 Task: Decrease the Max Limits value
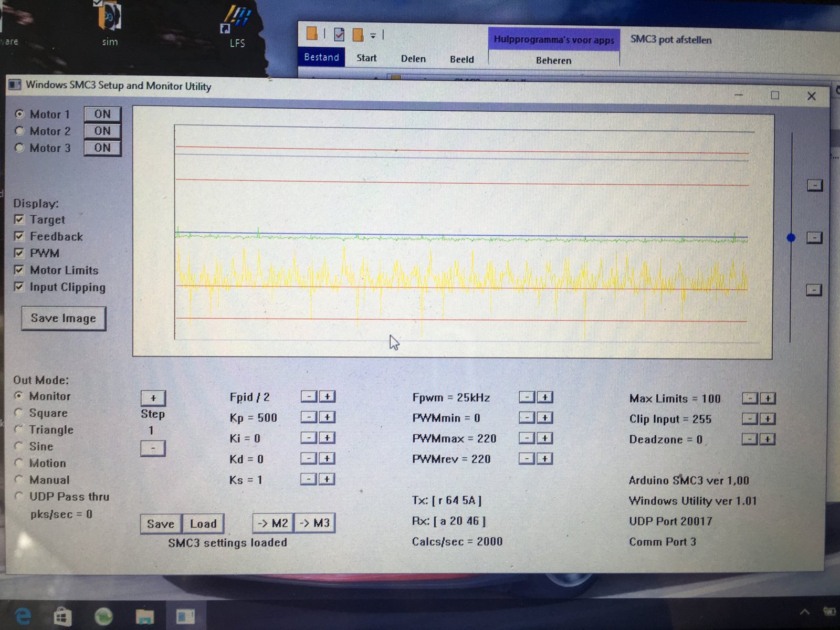point(750,398)
